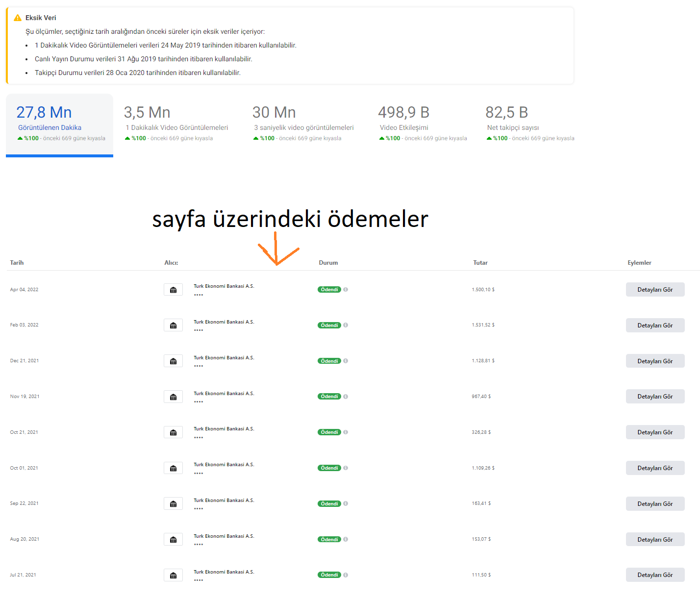Click the Eylemler column header
This screenshot has height=601, width=700.
(x=640, y=263)
